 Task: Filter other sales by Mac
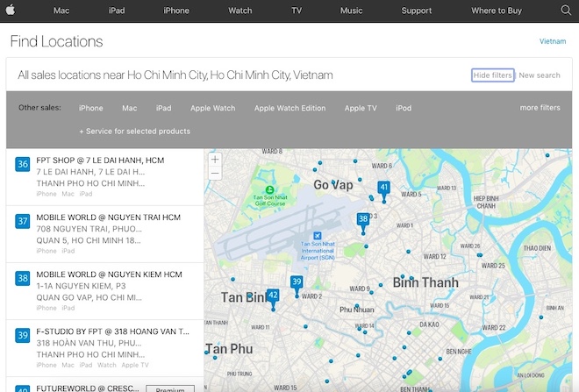pos(130,108)
